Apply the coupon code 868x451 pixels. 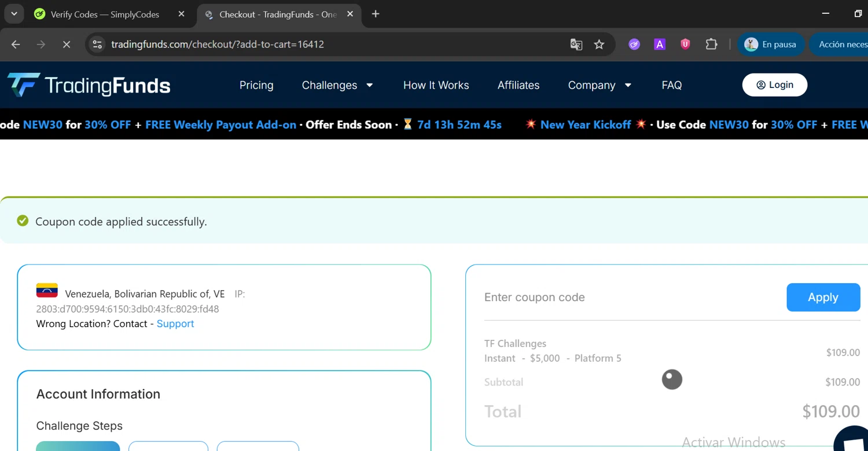pyautogui.click(x=823, y=297)
